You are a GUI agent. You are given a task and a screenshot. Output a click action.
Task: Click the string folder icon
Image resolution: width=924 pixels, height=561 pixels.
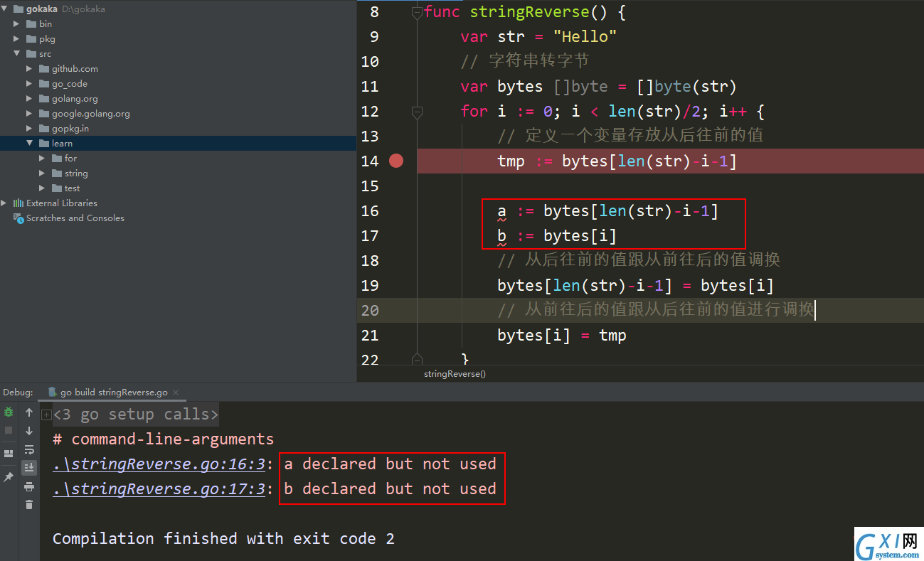point(57,173)
